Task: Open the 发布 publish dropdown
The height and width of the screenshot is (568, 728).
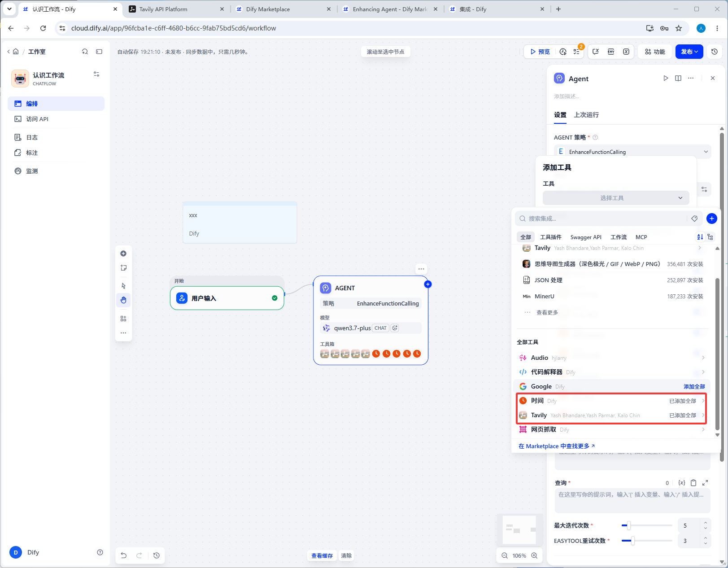Action: pyautogui.click(x=689, y=52)
